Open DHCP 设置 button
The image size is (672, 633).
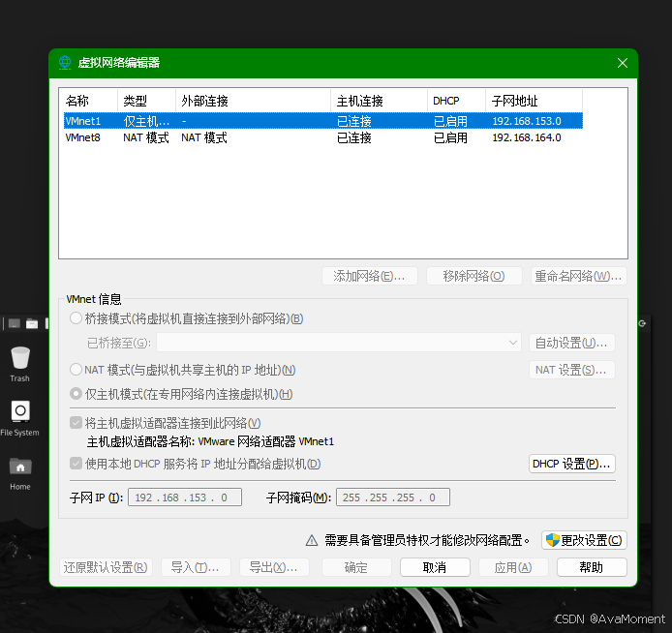point(572,464)
